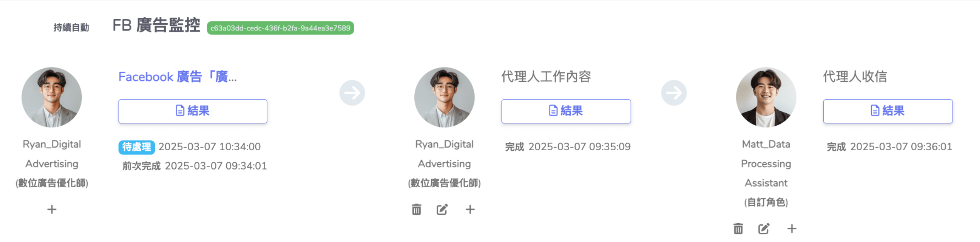Click the 待處理 status badge

pyautogui.click(x=137, y=147)
